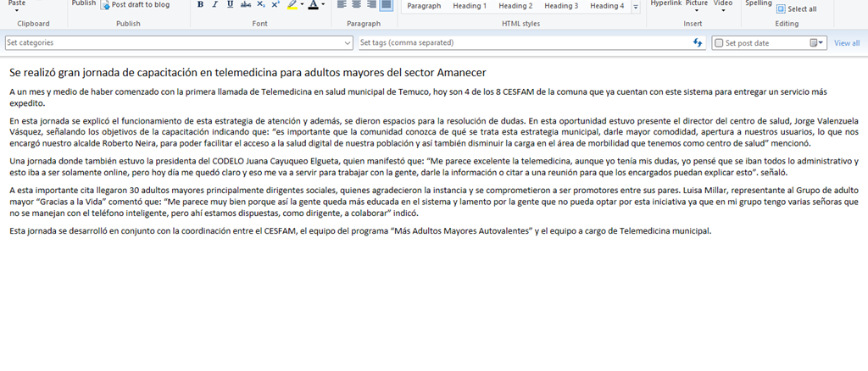Click the View all link
Image resolution: width=868 pixels, height=371 pixels.
coord(847,43)
